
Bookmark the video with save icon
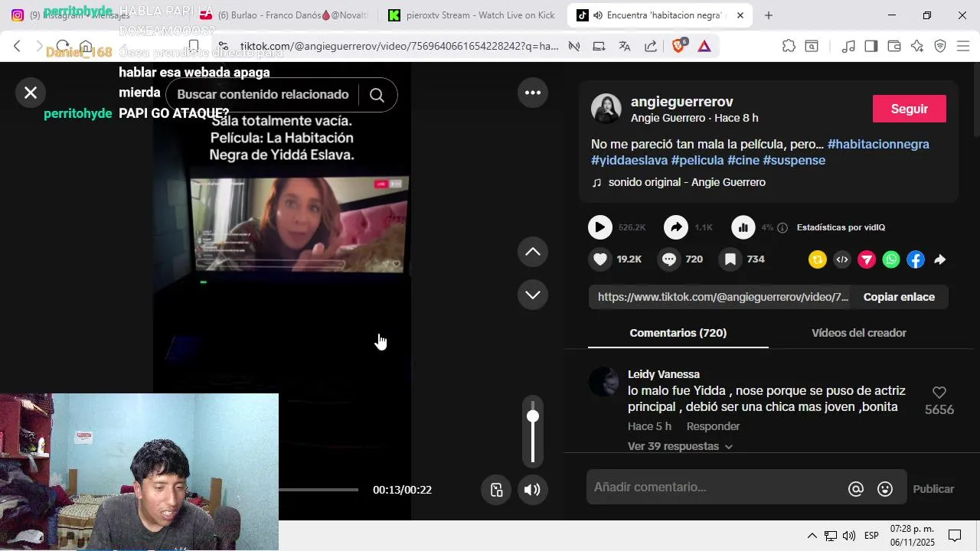[x=730, y=259]
